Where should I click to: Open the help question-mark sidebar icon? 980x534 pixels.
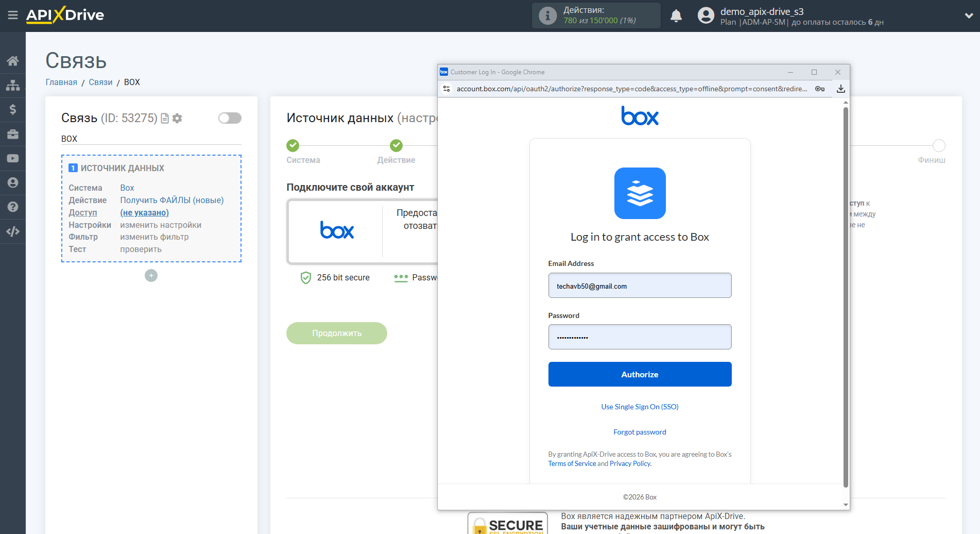(x=13, y=206)
